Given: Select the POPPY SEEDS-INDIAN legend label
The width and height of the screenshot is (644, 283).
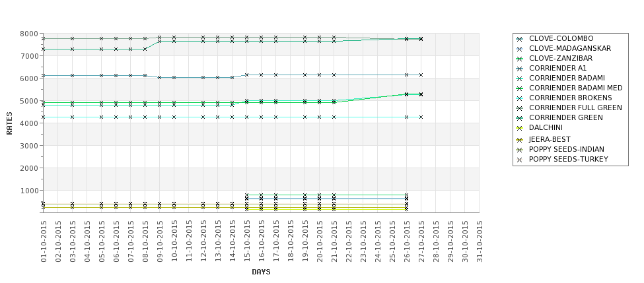Looking at the screenshot, I should click(x=566, y=150).
